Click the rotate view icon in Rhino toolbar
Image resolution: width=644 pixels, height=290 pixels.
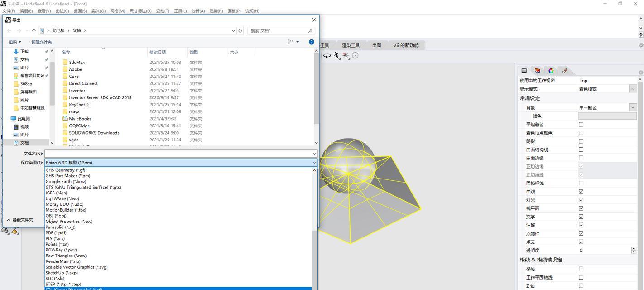(x=327, y=56)
